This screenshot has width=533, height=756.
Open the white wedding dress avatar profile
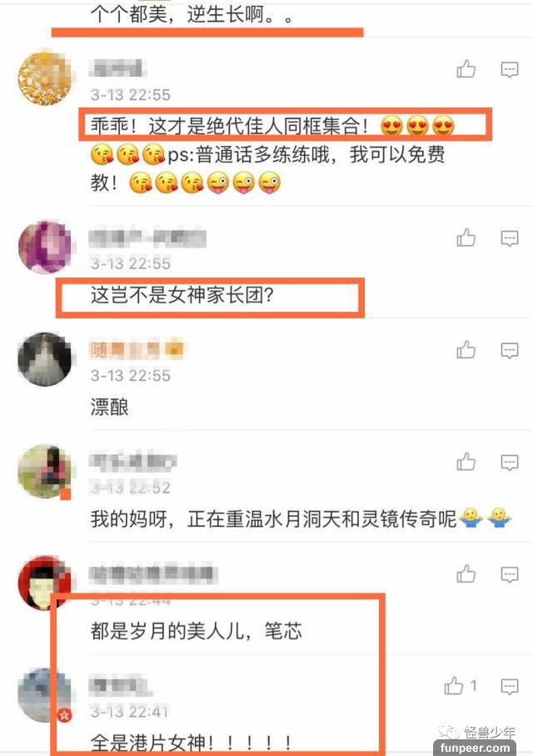coord(44,359)
